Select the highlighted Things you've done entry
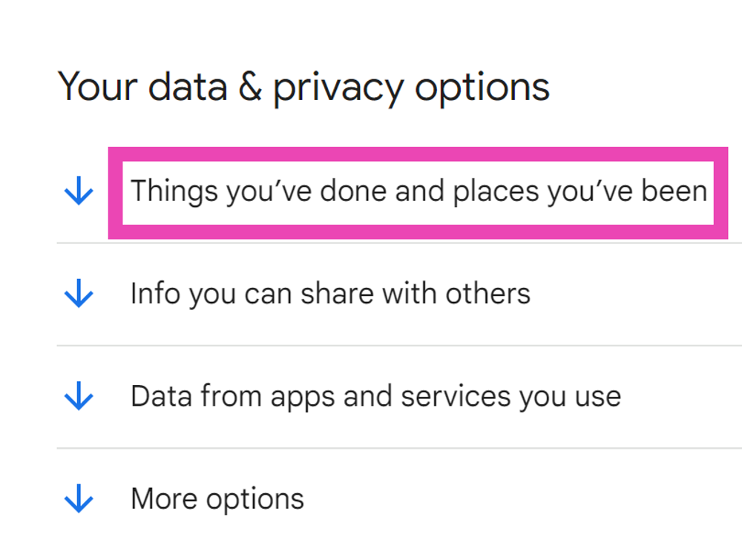 click(418, 191)
